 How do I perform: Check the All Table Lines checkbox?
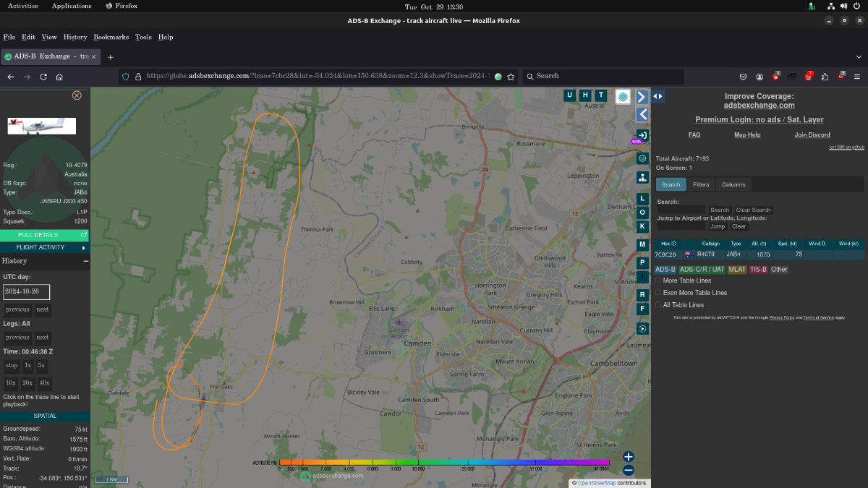pos(658,305)
